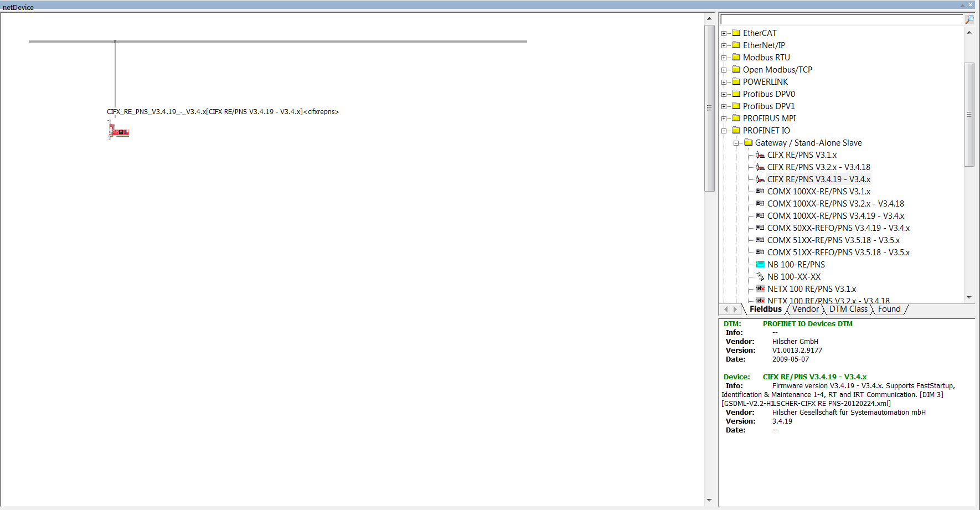Click the POWERLINK folder icon

pos(736,81)
